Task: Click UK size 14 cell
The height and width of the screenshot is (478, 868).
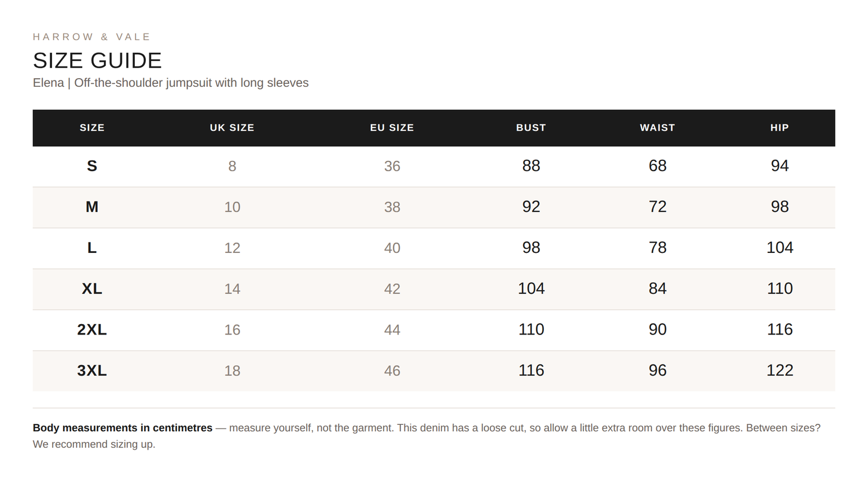Action: coord(232,289)
